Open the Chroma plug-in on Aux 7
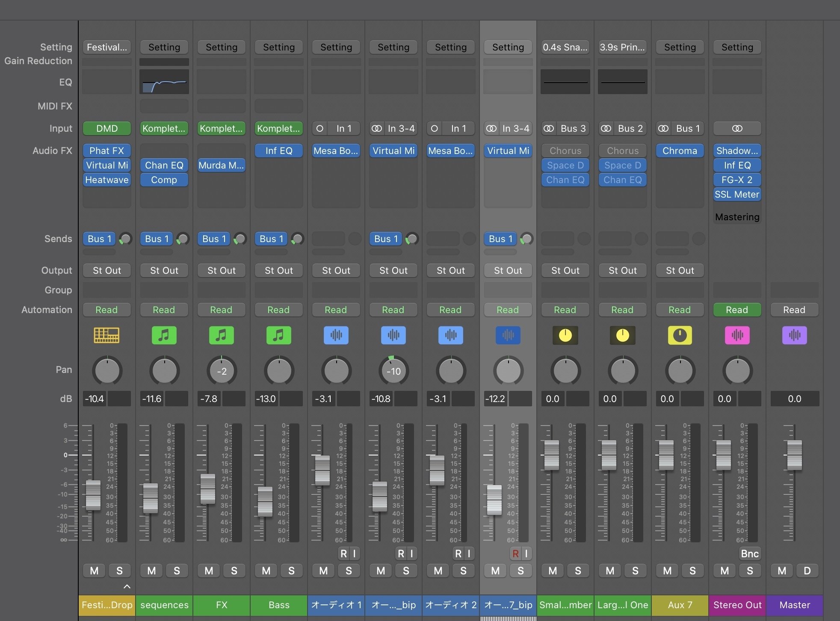The width and height of the screenshot is (840, 621). 680,151
